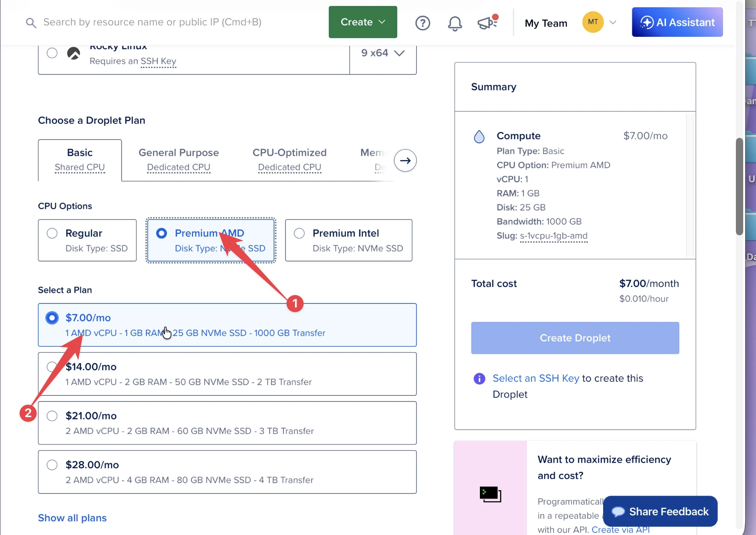Open the AI Assistant
The width and height of the screenshot is (756, 535).
click(x=677, y=22)
